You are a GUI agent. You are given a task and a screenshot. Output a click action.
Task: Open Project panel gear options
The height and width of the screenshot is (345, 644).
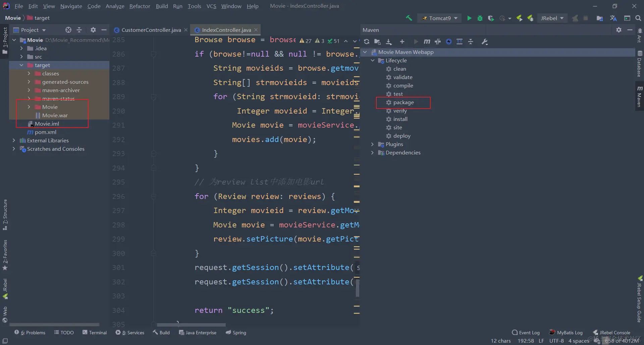[x=93, y=30]
